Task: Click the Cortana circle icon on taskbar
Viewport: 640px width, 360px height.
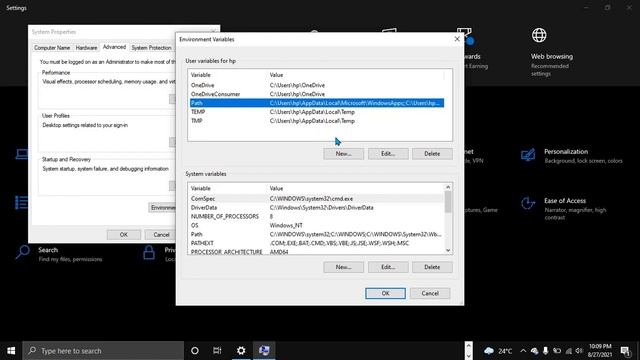Action: [195, 351]
